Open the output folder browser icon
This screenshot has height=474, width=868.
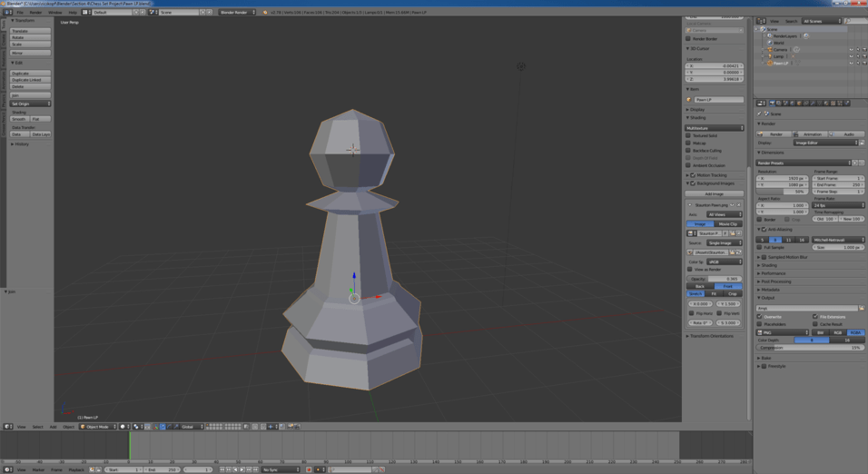tap(861, 308)
